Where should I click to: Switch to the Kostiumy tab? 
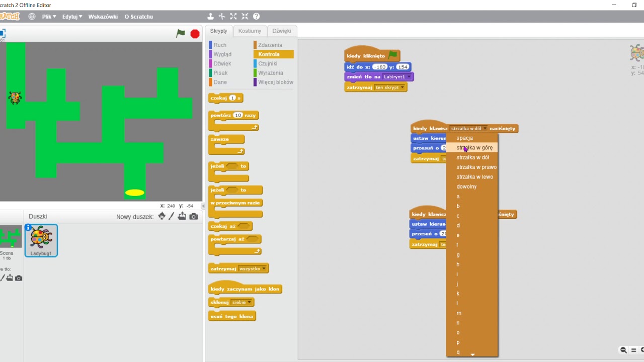click(250, 31)
